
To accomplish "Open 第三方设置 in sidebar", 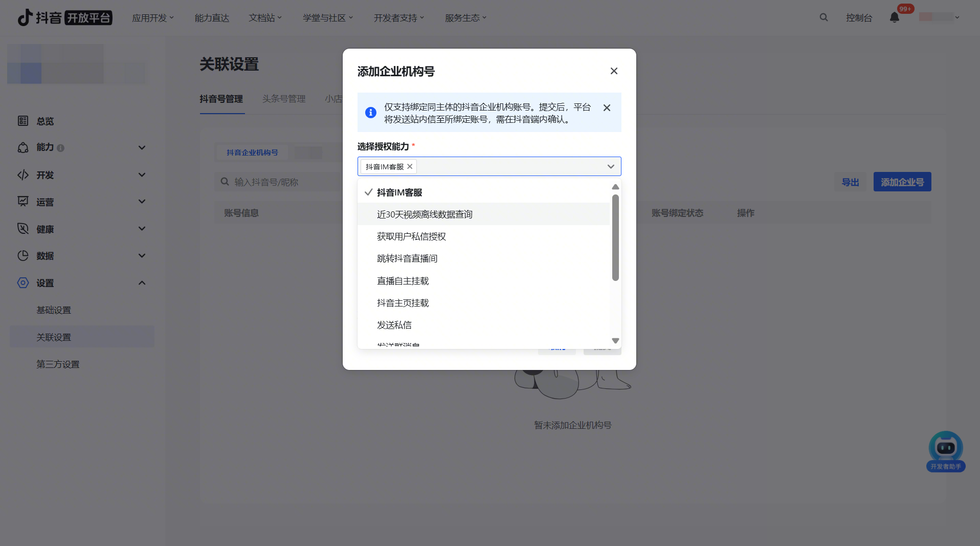I will 58,364.
